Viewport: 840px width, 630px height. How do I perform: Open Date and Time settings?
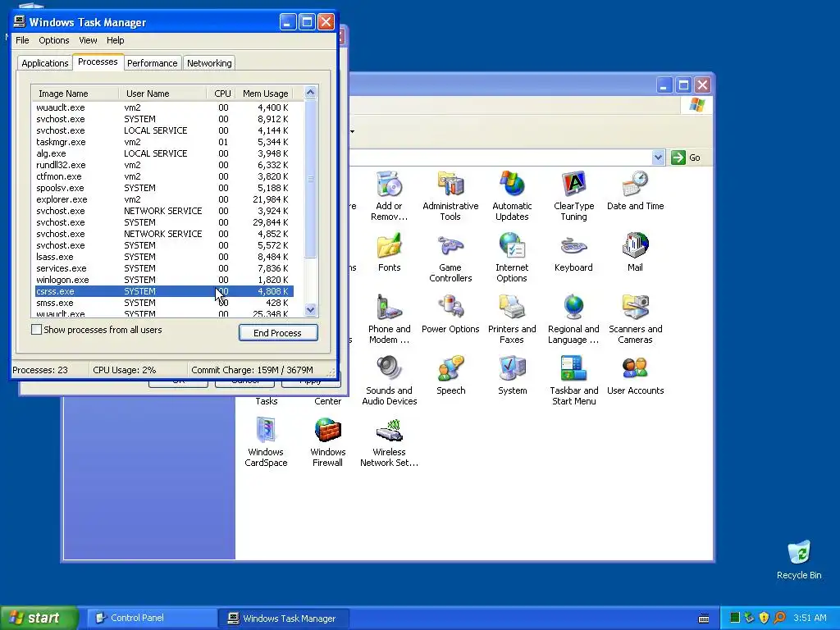click(635, 190)
